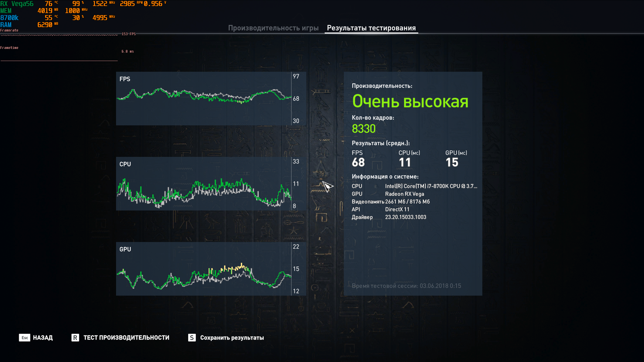Click the FPS graph panel
644x362 pixels.
click(204, 99)
